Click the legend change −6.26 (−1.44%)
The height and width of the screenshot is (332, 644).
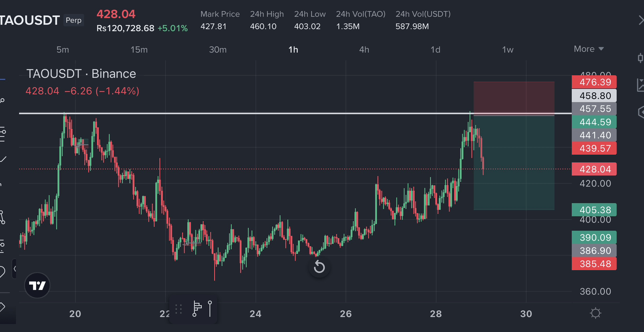102,91
